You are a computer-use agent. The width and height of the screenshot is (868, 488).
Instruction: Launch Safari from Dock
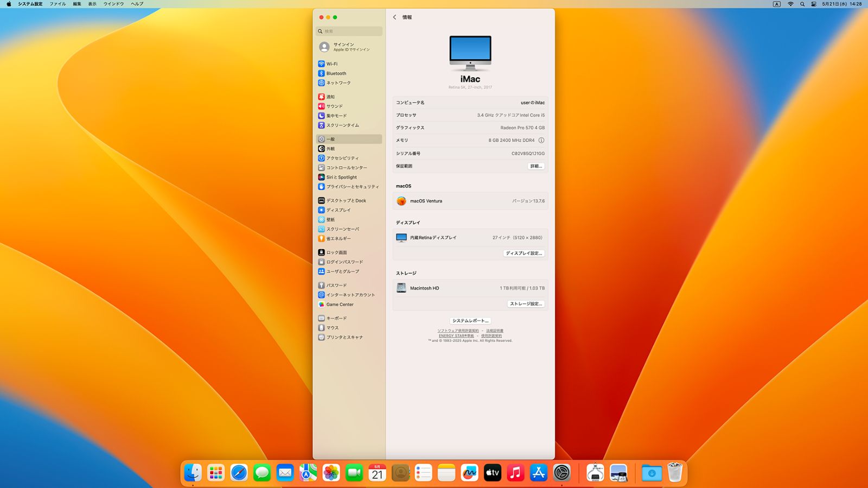point(239,473)
